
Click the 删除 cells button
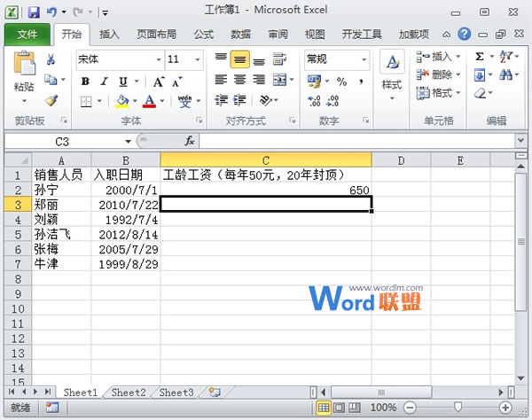tap(438, 74)
